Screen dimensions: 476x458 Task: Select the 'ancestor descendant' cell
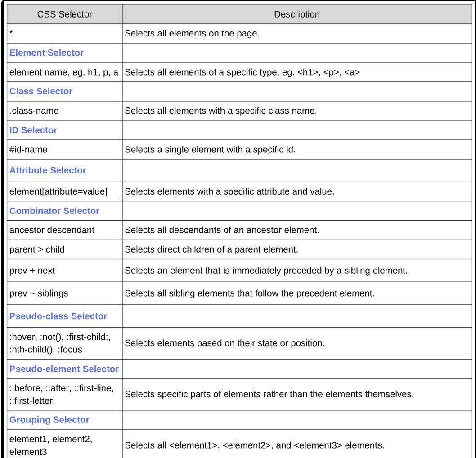click(x=65, y=230)
